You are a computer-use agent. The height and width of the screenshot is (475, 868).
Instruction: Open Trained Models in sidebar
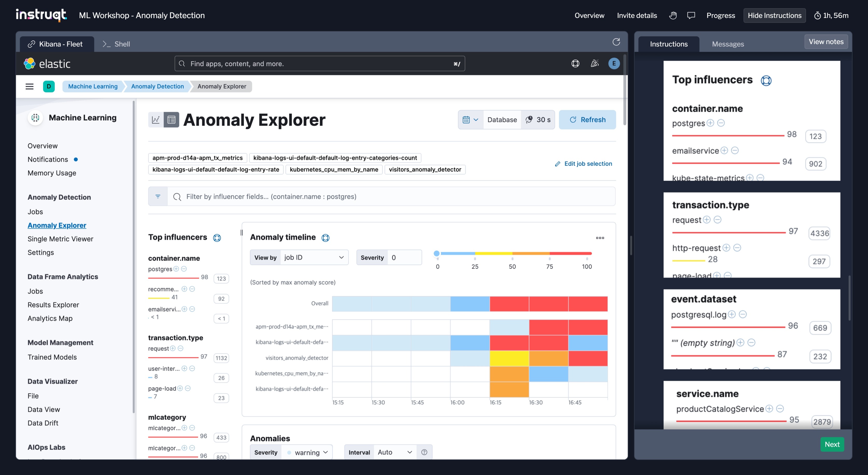pyautogui.click(x=52, y=357)
